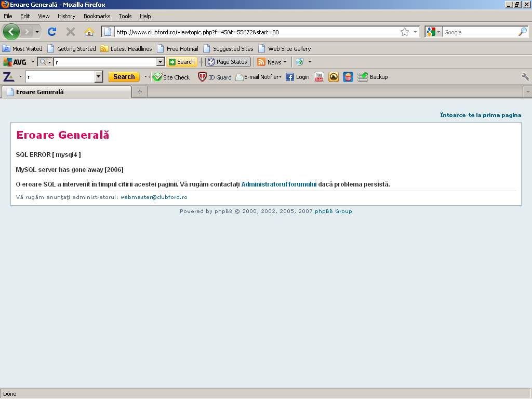Click Întoarce-te la prima pagina link

point(481,115)
